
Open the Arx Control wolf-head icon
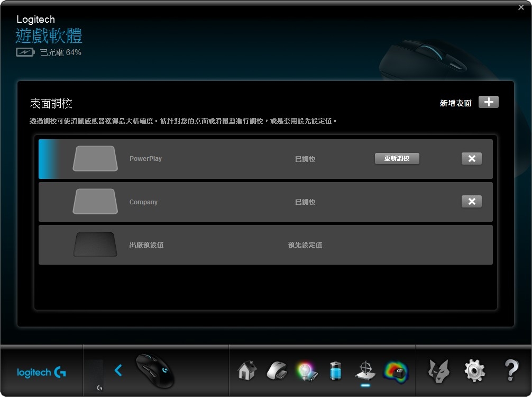click(x=439, y=371)
